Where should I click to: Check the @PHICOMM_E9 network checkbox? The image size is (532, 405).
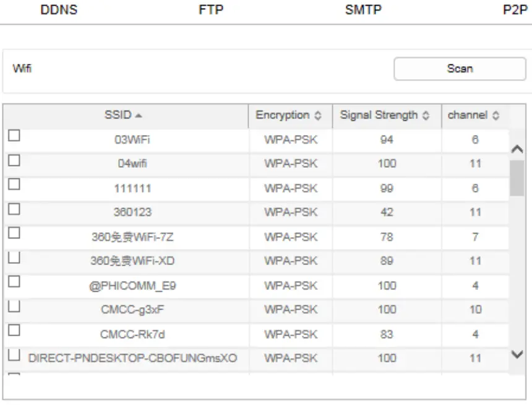tap(14, 282)
